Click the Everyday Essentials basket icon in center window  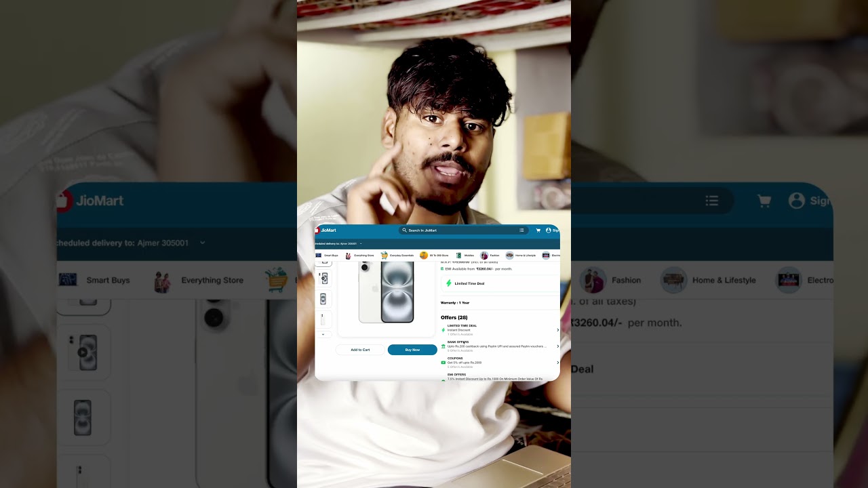384,256
